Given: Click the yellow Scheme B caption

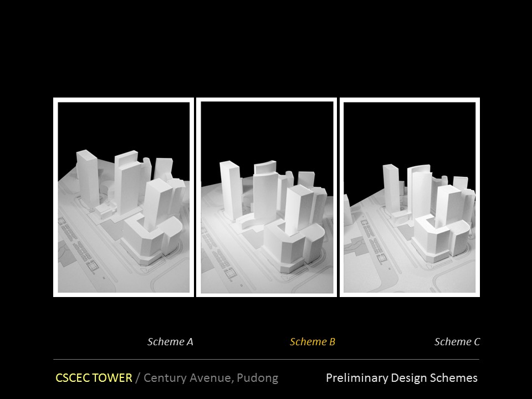Looking at the screenshot, I should click(x=313, y=341).
